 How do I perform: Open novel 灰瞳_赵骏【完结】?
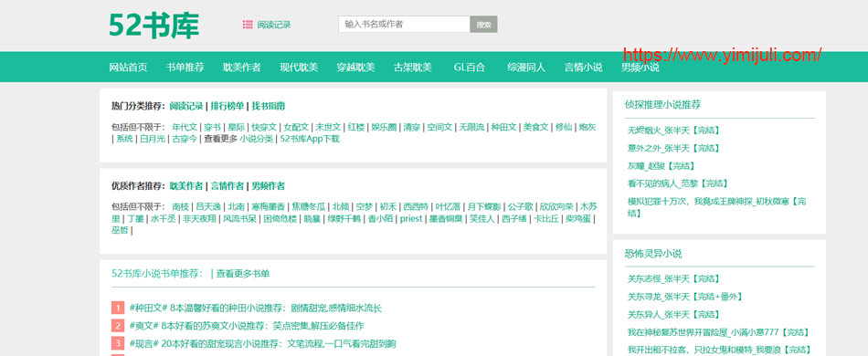661,166
